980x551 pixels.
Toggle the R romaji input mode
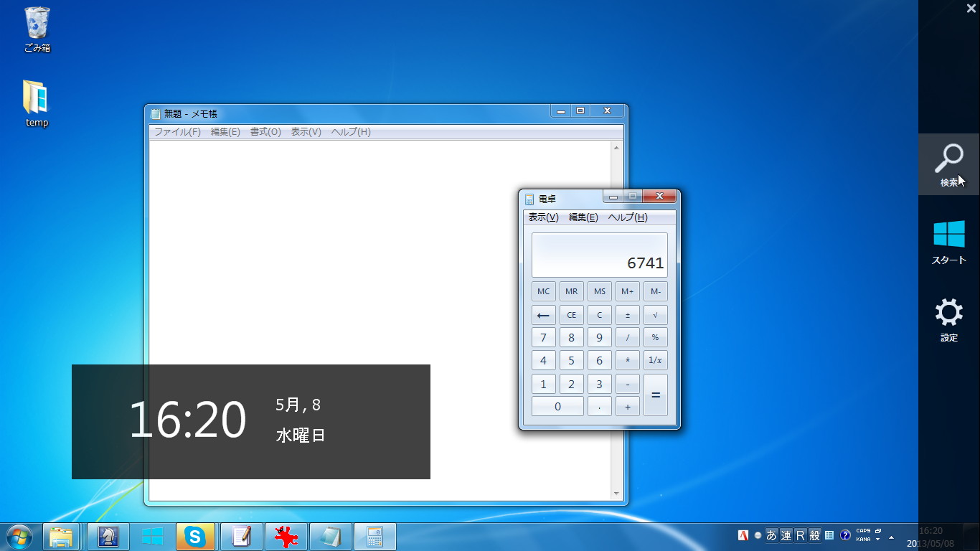pyautogui.click(x=801, y=535)
